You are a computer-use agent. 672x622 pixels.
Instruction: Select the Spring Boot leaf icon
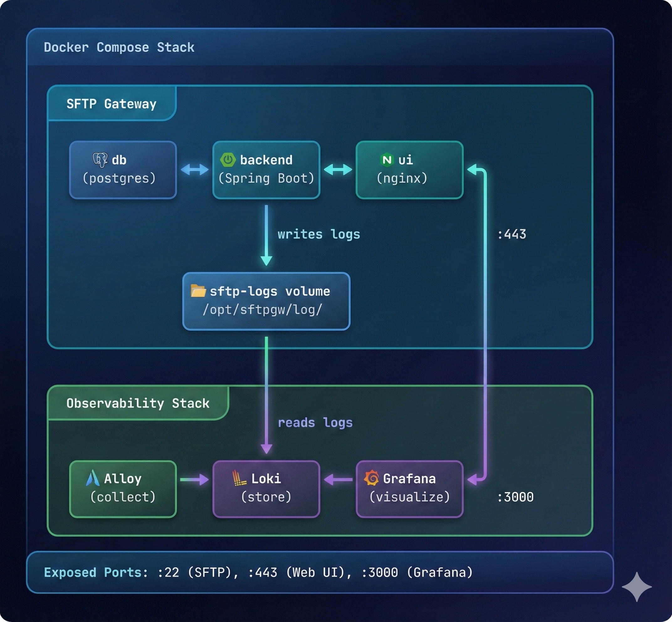228,160
